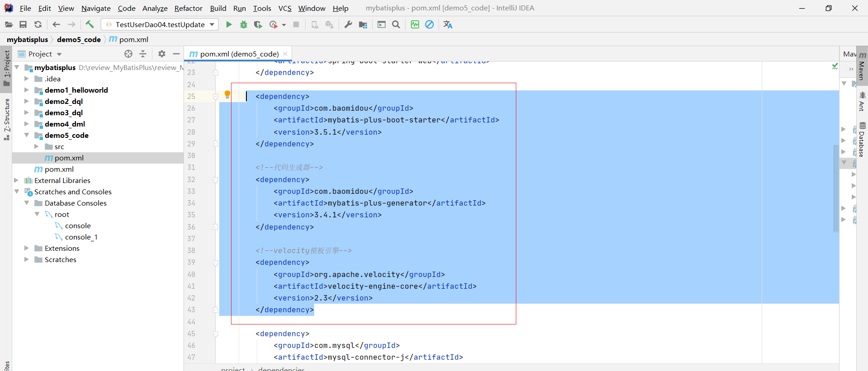Expand the .idea folder
This screenshot has width=868, height=371.
click(x=27, y=79)
